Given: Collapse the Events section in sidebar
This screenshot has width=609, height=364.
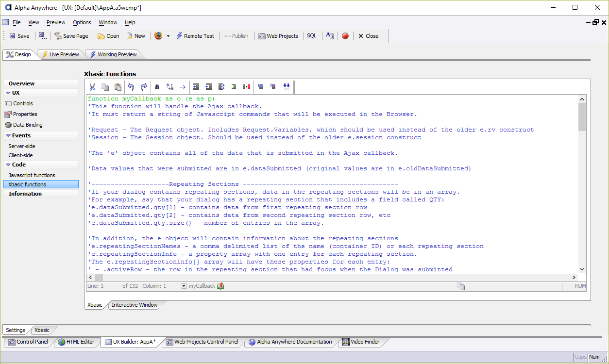Looking at the screenshot, I should (x=8, y=135).
